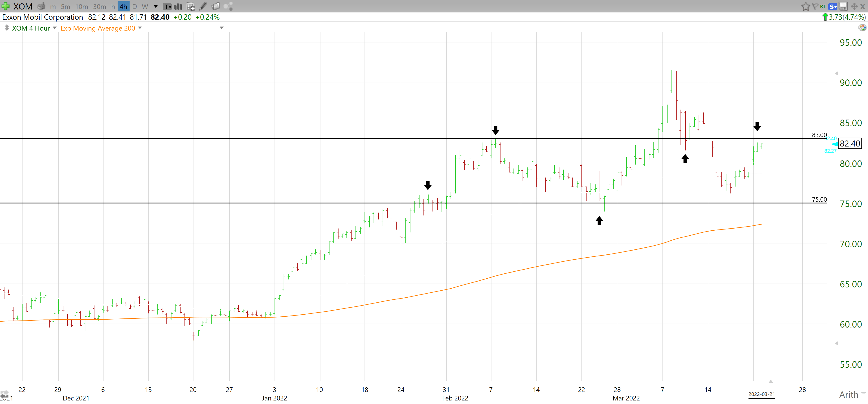Click the upper scale triangle near 90.00
Screen dimensions: 868x404
[836, 73]
